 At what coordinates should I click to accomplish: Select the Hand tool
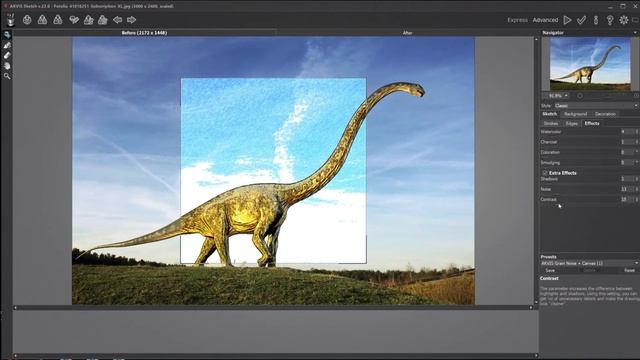tap(7, 66)
